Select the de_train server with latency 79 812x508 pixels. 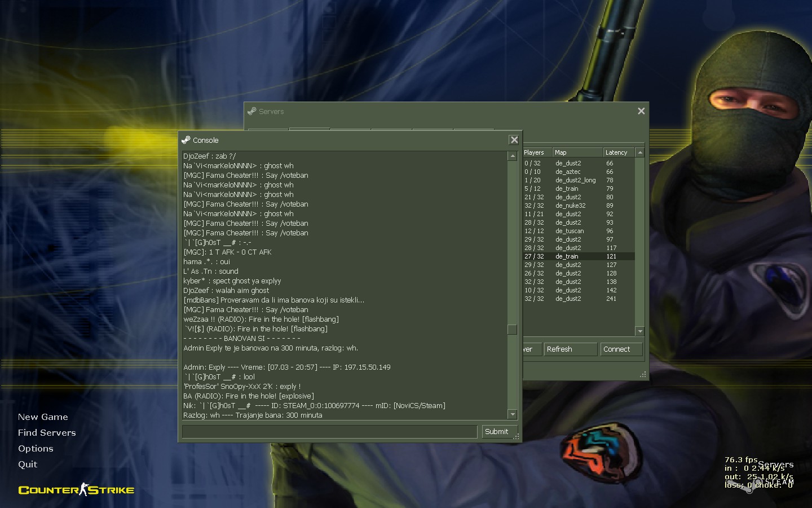tap(579, 189)
